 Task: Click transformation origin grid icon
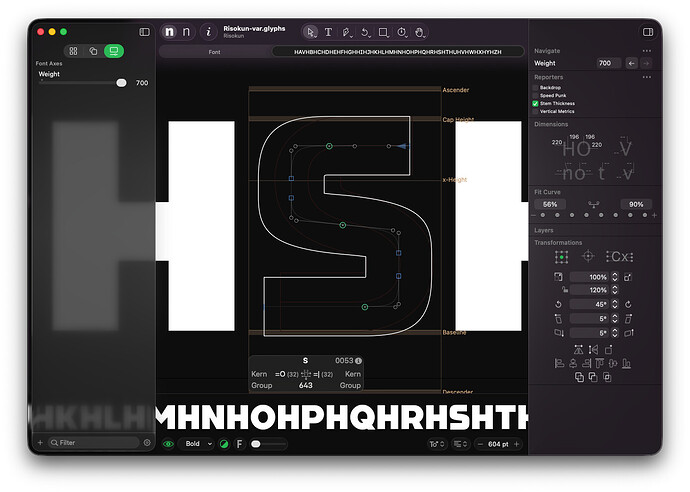pos(562,257)
